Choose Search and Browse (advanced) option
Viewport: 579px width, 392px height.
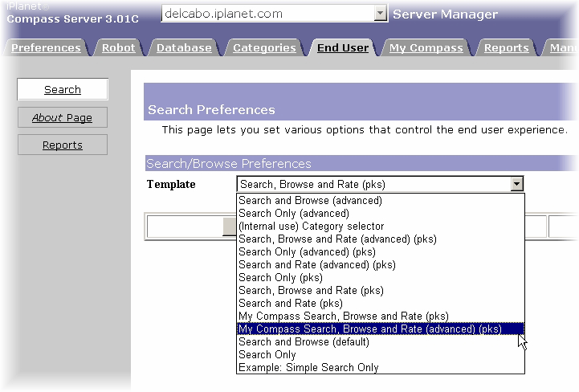pos(381,200)
